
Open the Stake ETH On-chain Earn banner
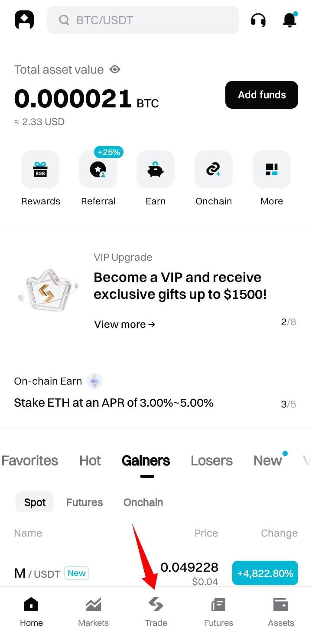click(x=156, y=392)
